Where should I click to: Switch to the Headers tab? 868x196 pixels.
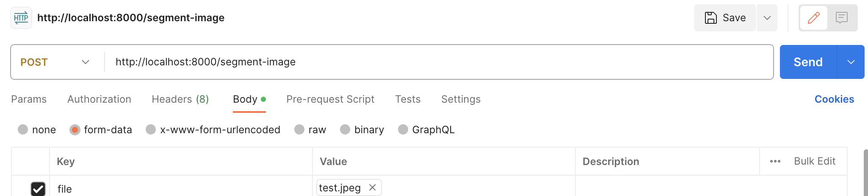(180, 99)
